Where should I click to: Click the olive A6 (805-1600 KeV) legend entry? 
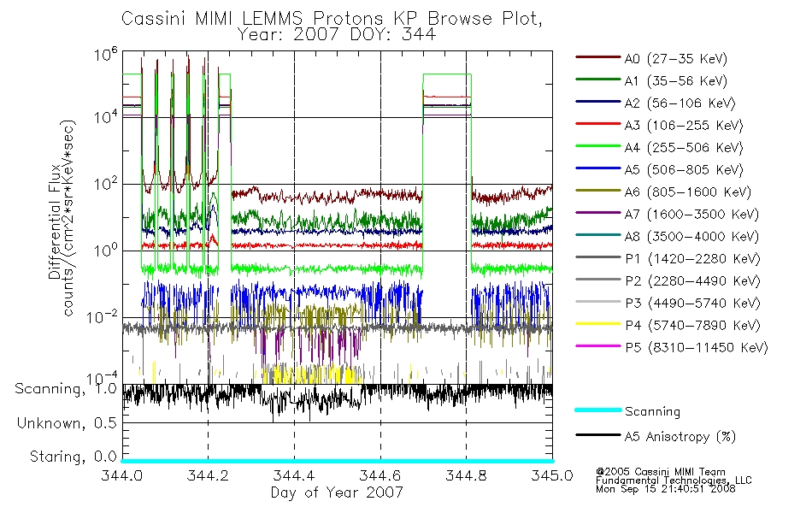[663, 192]
